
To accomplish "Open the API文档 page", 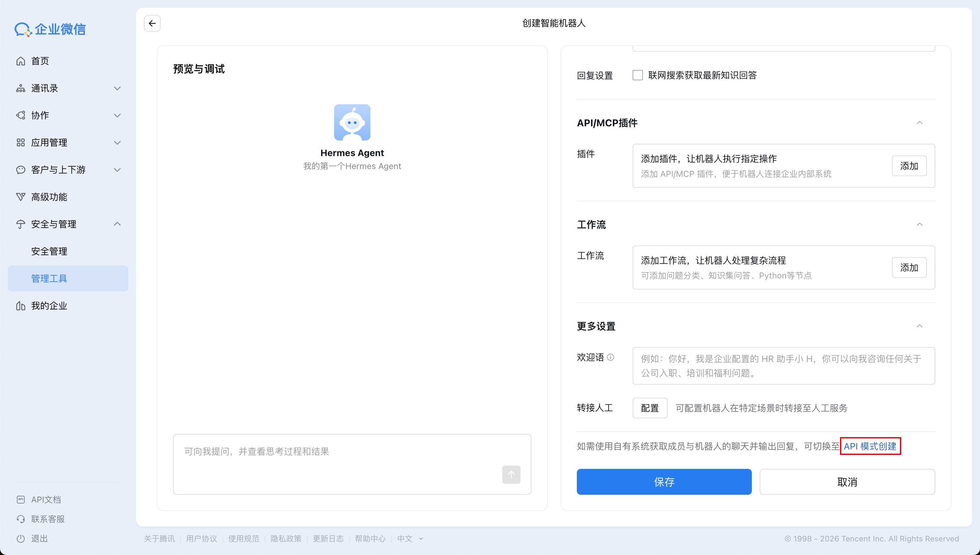I will [x=46, y=499].
